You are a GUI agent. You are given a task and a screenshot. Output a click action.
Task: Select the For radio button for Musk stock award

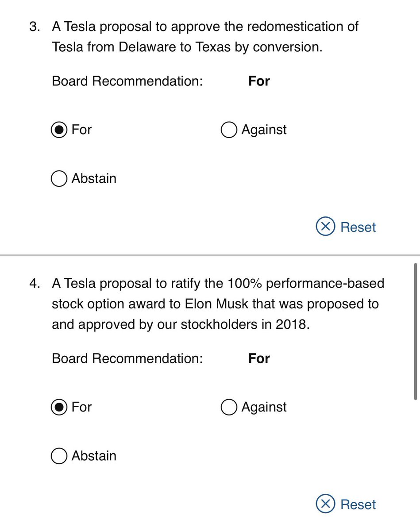(59, 407)
